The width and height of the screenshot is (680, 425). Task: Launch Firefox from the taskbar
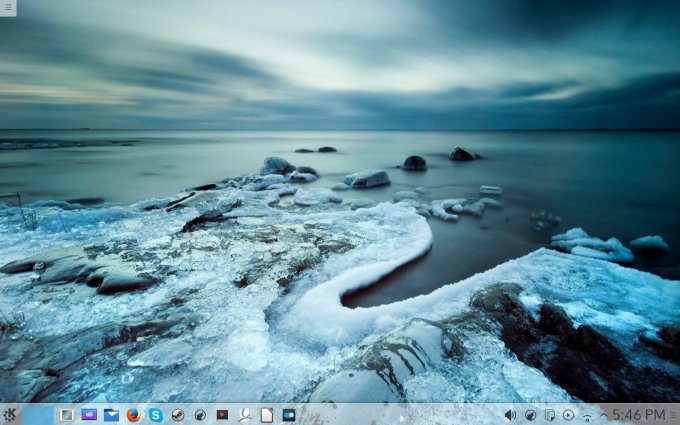coord(134,414)
